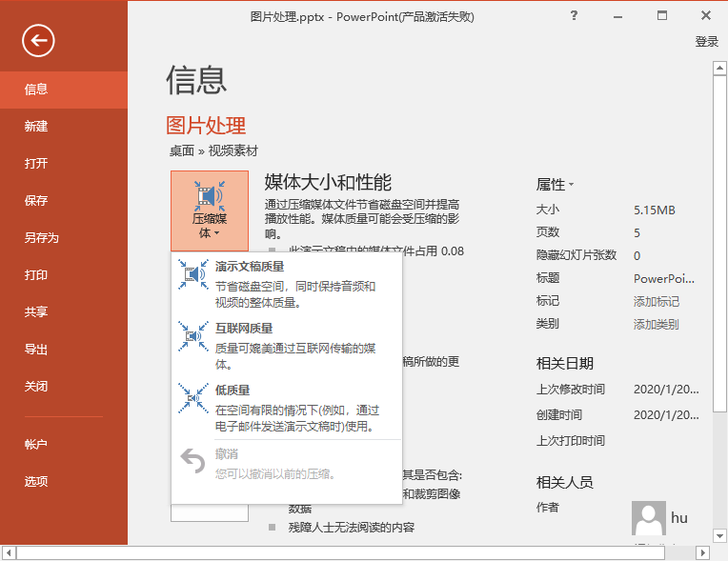Select 演示文稿质量 compression icon
This screenshot has width=728, height=561.
tap(193, 274)
